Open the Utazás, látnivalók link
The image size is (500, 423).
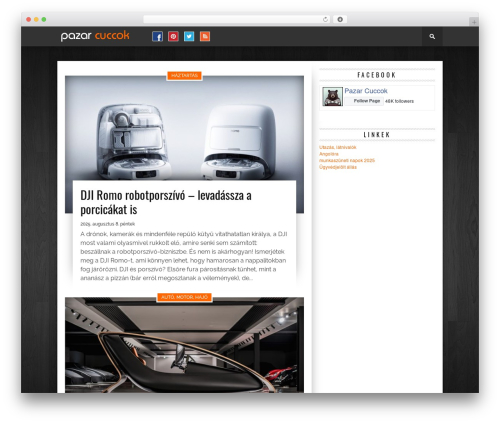point(337,147)
